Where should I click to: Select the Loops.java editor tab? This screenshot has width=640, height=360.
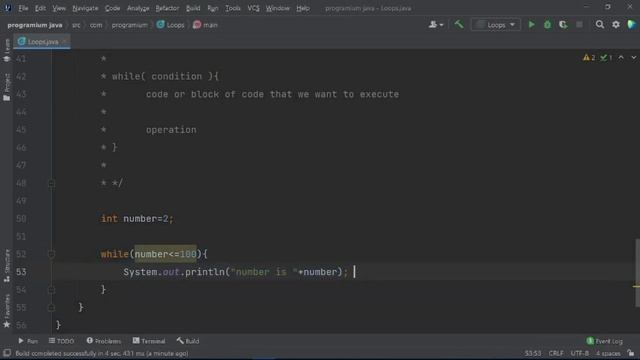[x=42, y=42]
